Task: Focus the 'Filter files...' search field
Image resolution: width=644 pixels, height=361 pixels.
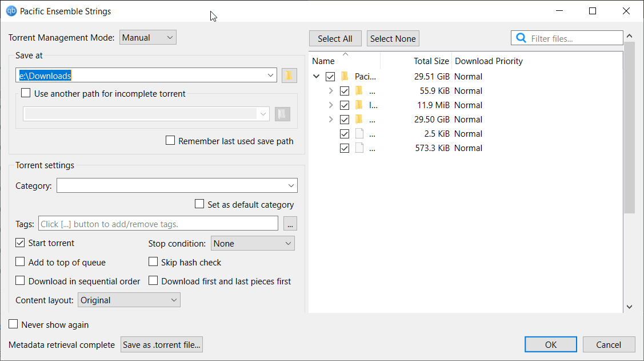Action: point(567,38)
